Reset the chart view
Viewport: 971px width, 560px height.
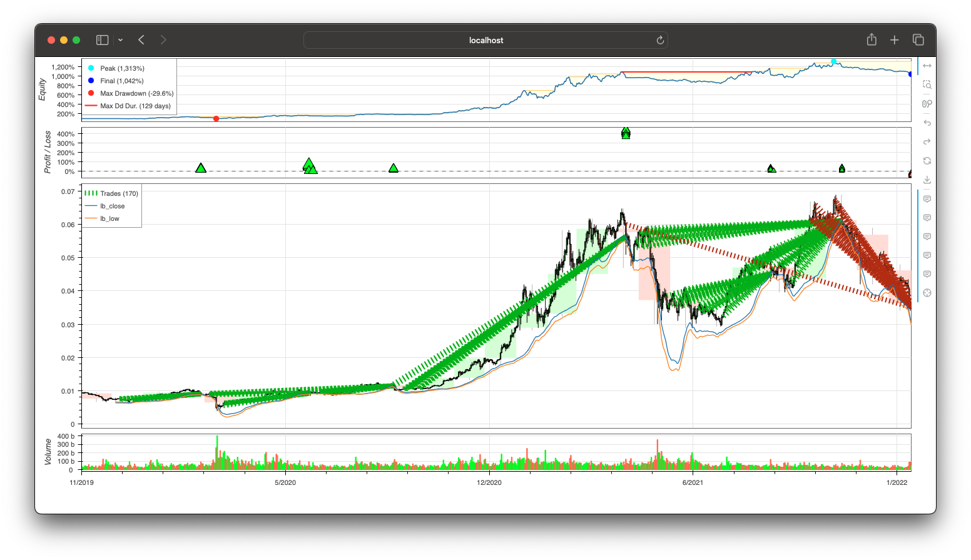coord(927,161)
